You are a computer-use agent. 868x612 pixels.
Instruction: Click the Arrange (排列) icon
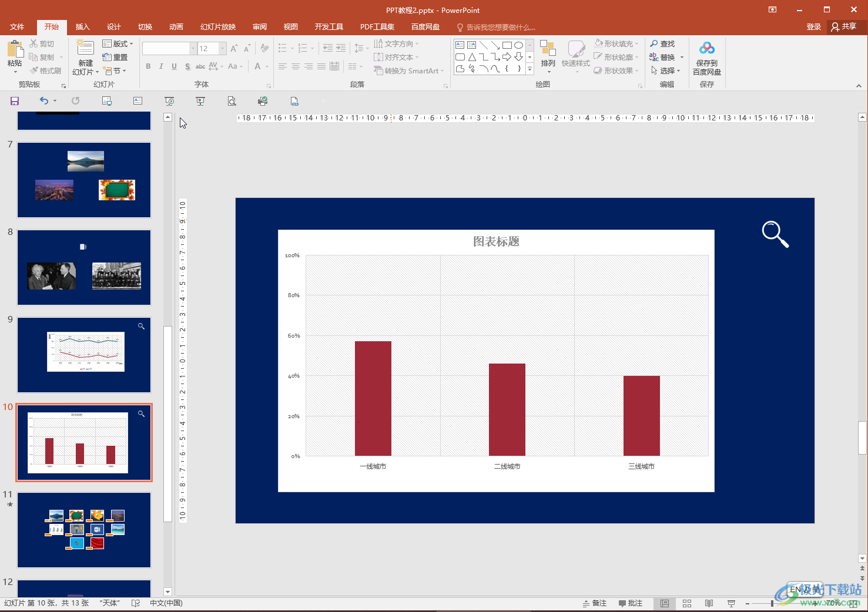coord(548,49)
